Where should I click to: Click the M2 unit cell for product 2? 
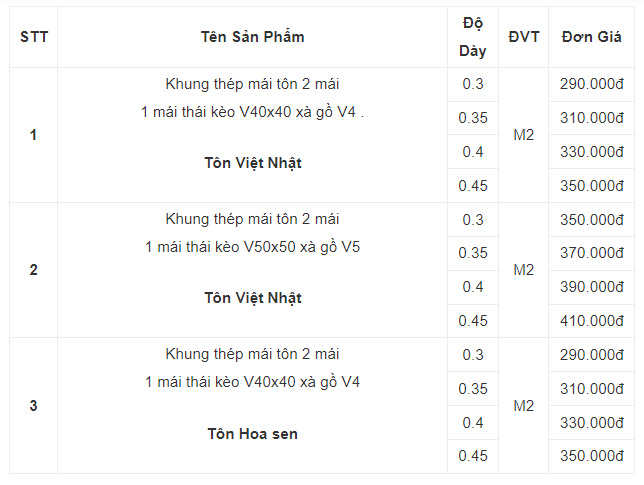point(523,270)
